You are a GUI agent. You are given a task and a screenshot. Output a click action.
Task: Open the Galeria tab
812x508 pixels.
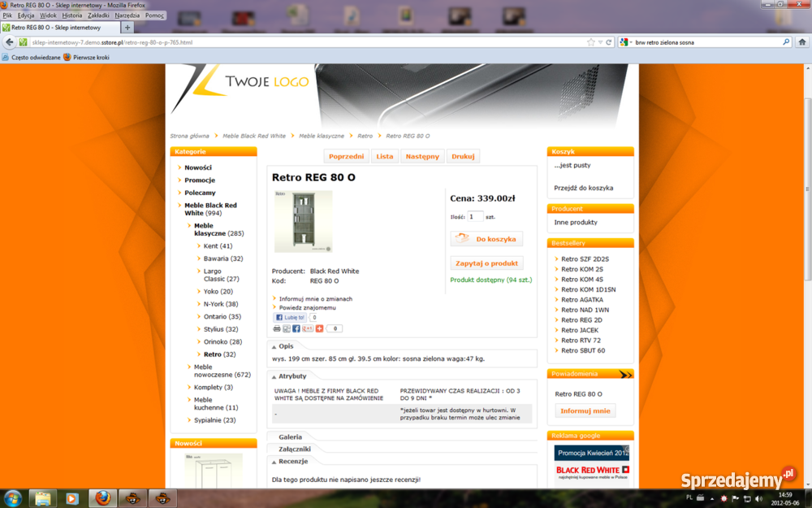290,437
